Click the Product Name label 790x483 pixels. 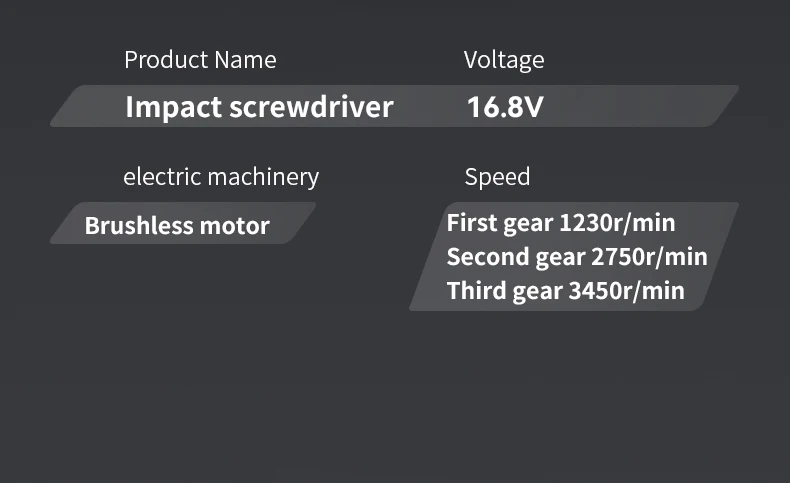[x=200, y=60]
